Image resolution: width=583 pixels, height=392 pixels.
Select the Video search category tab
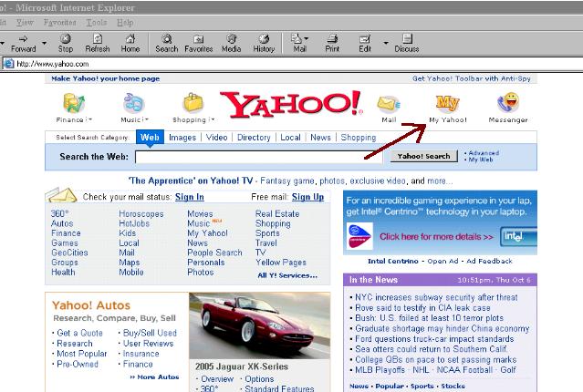pyautogui.click(x=217, y=138)
